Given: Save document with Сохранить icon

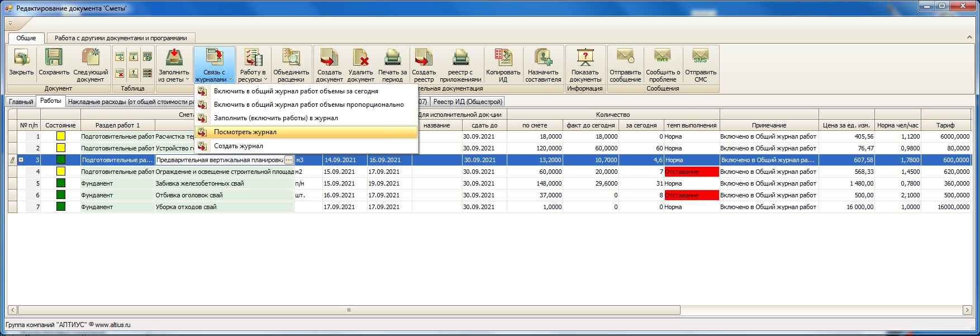Looking at the screenshot, I should (x=54, y=58).
